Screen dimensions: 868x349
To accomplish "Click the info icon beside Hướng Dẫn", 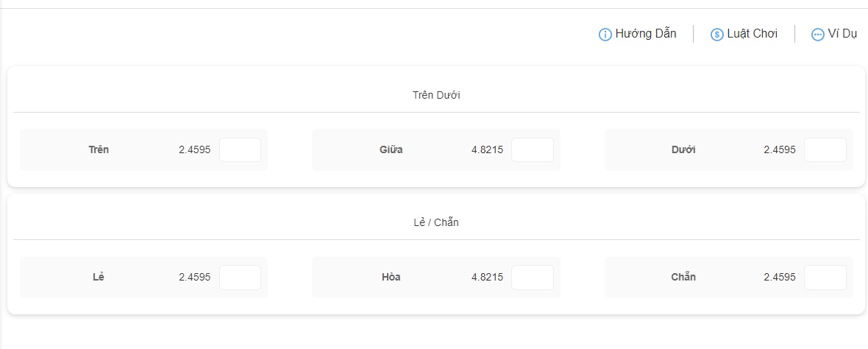I will click(x=605, y=35).
